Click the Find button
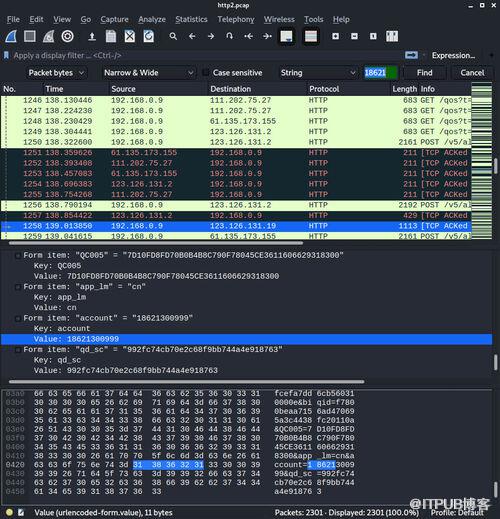This screenshot has width=500, height=519. point(424,73)
